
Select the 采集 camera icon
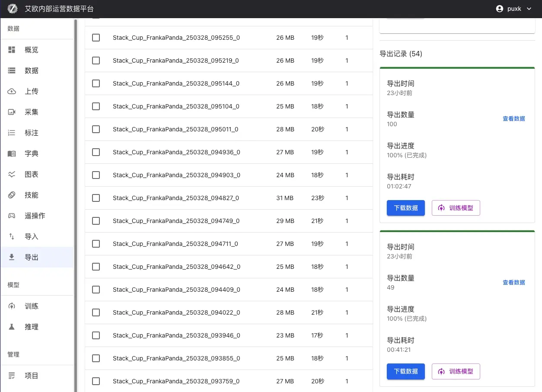tap(12, 112)
